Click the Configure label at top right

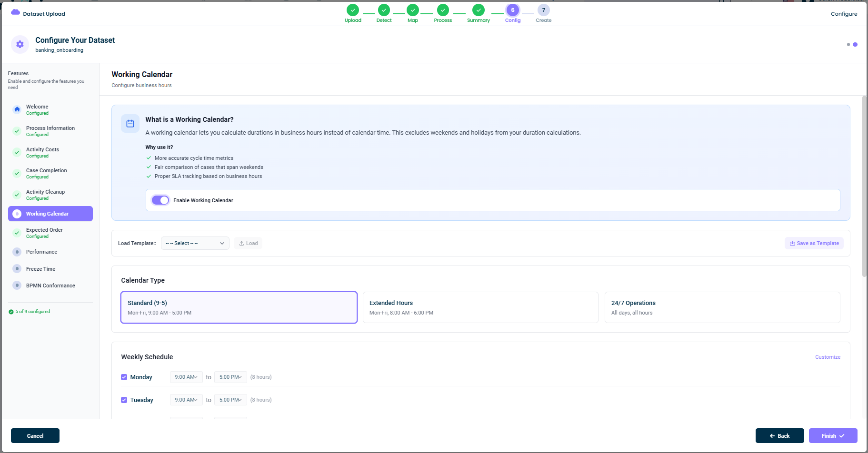pyautogui.click(x=844, y=14)
